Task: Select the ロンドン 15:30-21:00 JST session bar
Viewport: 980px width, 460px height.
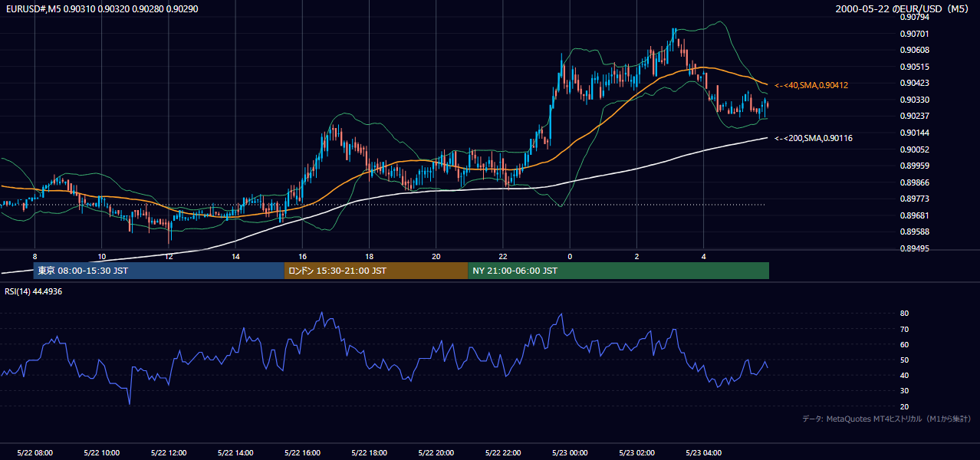Action: (376, 271)
